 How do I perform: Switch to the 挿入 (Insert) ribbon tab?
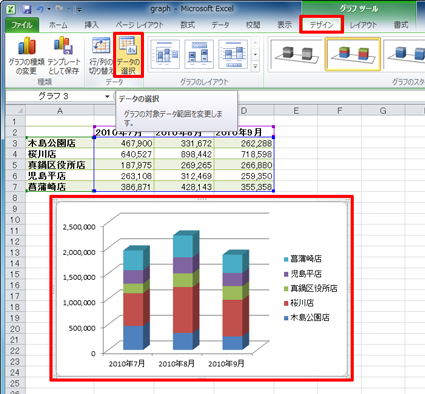(x=91, y=25)
